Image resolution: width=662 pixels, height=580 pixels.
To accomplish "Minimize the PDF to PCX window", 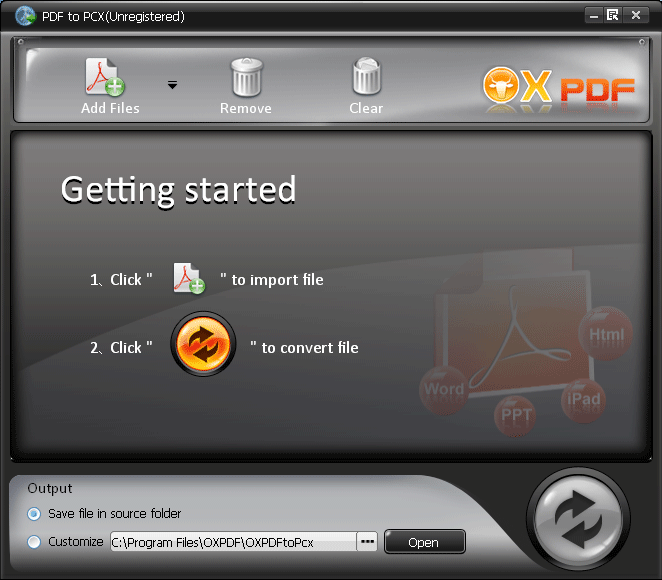I will [x=594, y=16].
